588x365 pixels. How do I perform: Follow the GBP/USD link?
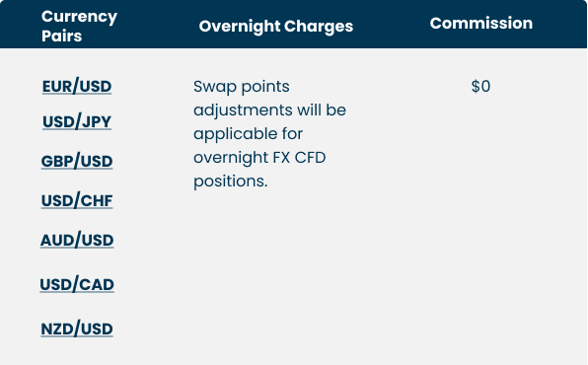click(77, 162)
